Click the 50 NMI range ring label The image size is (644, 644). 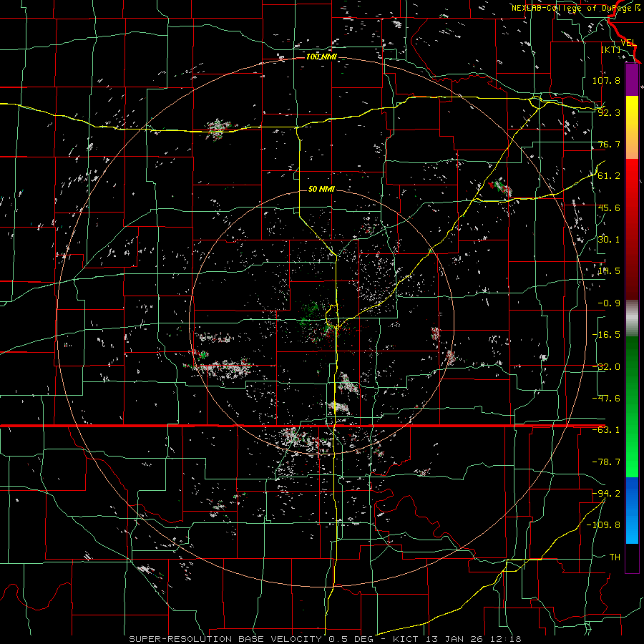(x=321, y=190)
